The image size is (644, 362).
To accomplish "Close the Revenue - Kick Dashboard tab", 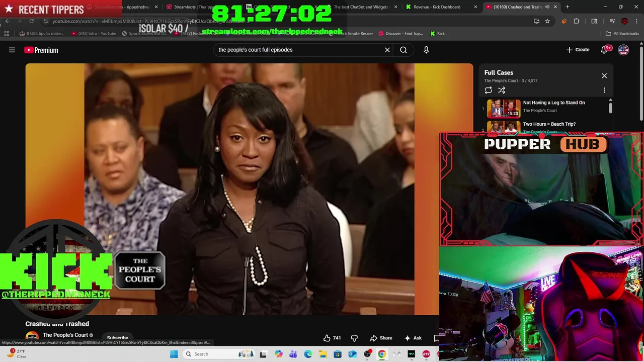I will (475, 7).
